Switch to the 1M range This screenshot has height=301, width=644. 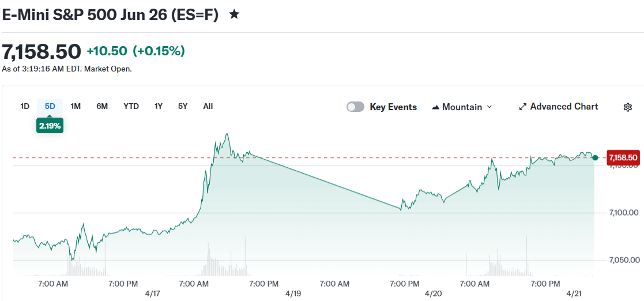click(76, 106)
